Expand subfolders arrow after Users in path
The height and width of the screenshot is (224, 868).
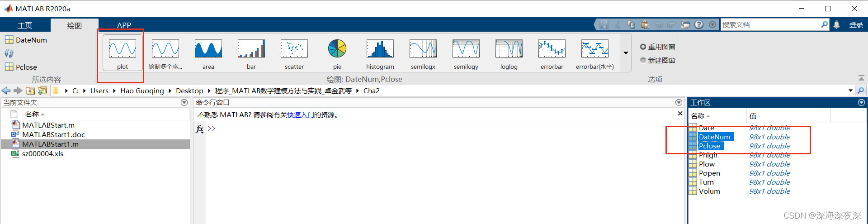[x=114, y=91]
